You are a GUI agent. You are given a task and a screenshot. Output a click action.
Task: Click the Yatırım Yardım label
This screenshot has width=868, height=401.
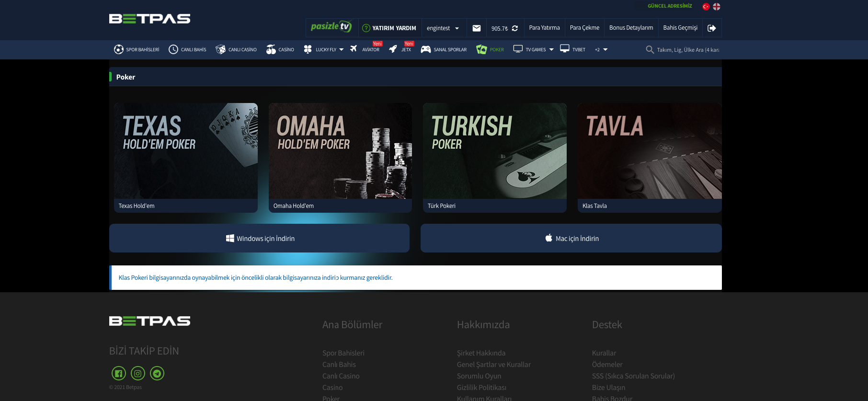coord(394,28)
